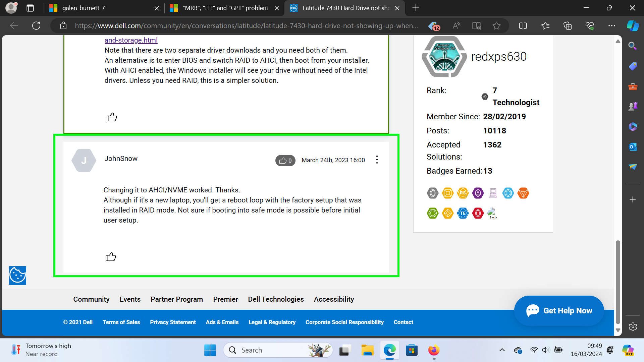This screenshot has width=644, height=362.
Task: Open the options menu on JohnSnow's post
Action: [377, 160]
